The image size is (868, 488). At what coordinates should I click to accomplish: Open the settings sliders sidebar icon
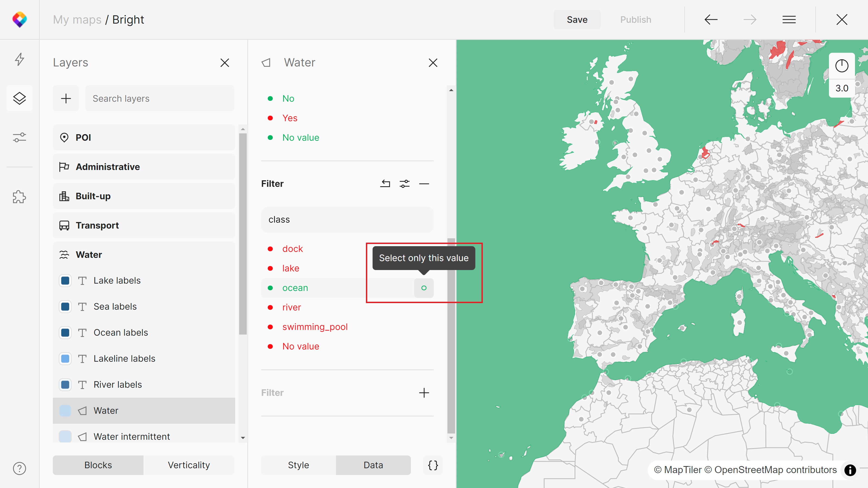pyautogui.click(x=20, y=137)
